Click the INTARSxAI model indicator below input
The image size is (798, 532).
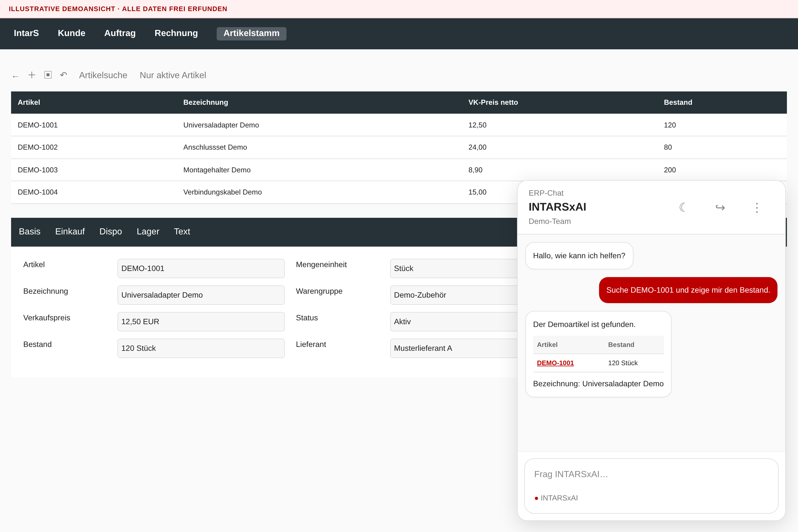coord(556,498)
